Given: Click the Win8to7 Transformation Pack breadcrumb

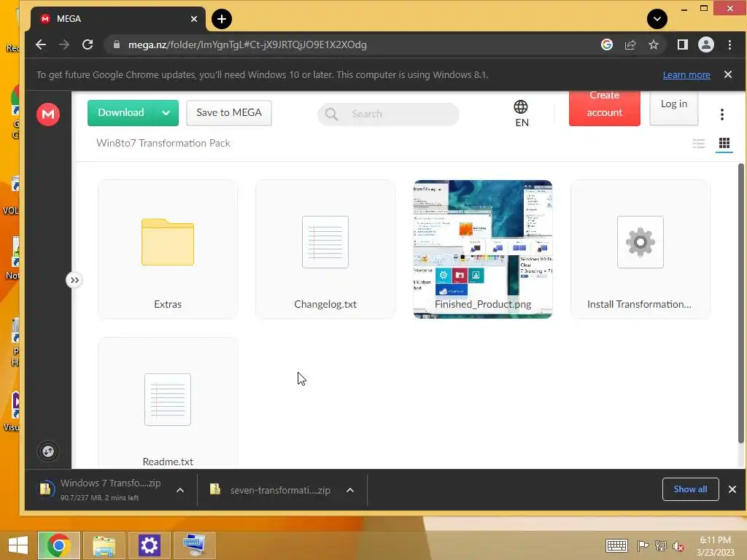Looking at the screenshot, I should pyautogui.click(x=163, y=144).
